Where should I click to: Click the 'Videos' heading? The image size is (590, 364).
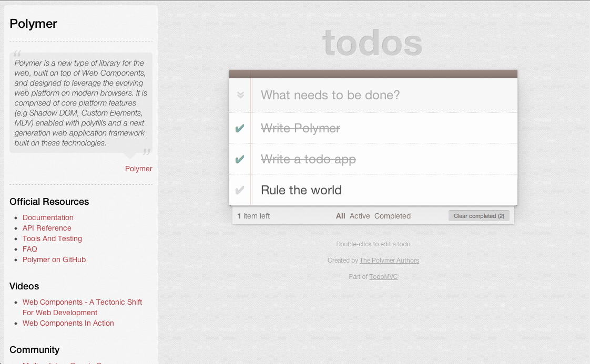(x=24, y=287)
